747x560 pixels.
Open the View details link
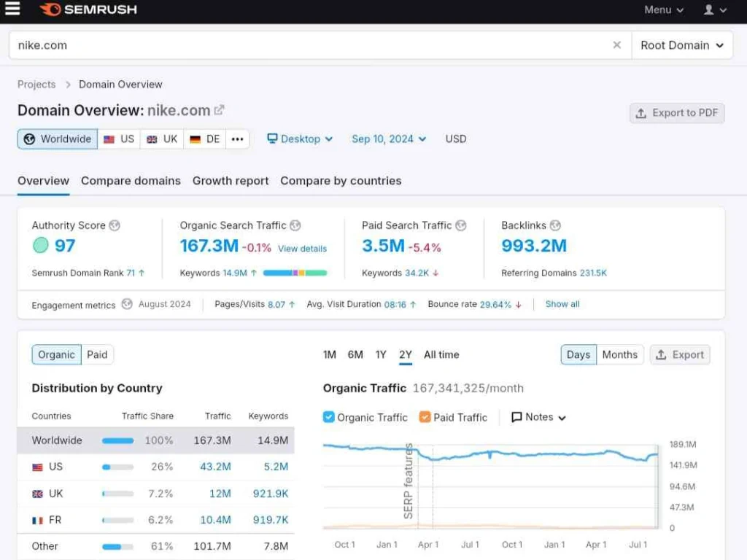(303, 249)
